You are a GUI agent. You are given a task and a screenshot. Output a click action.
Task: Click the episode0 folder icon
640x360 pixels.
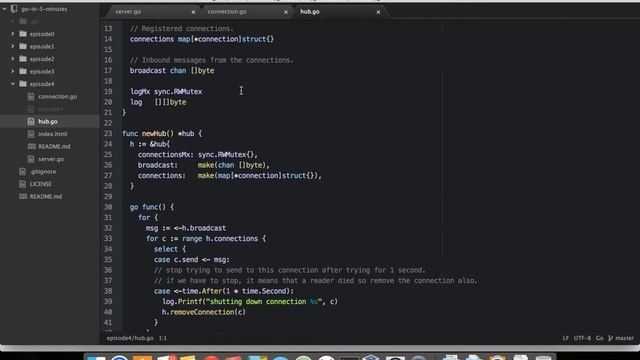point(23,34)
